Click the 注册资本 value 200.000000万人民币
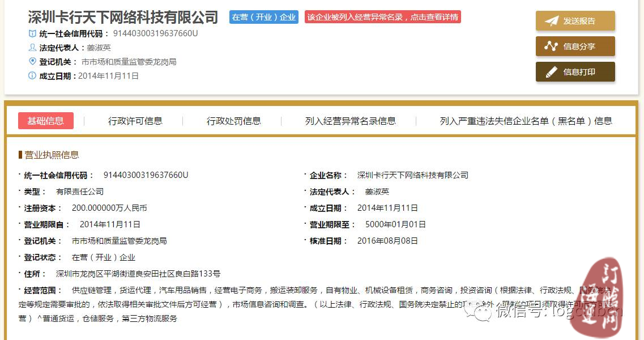 [x=109, y=208]
